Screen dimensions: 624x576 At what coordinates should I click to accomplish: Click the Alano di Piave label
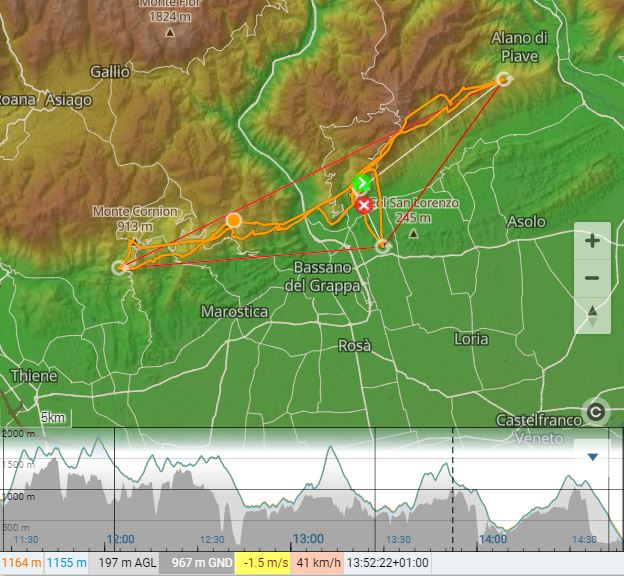(x=519, y=47)
